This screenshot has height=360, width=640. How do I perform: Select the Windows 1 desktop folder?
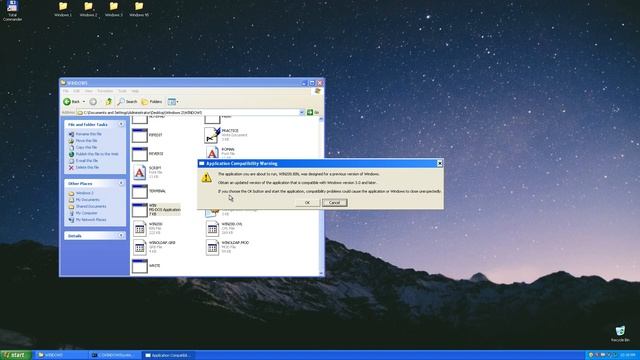[63, 9]
